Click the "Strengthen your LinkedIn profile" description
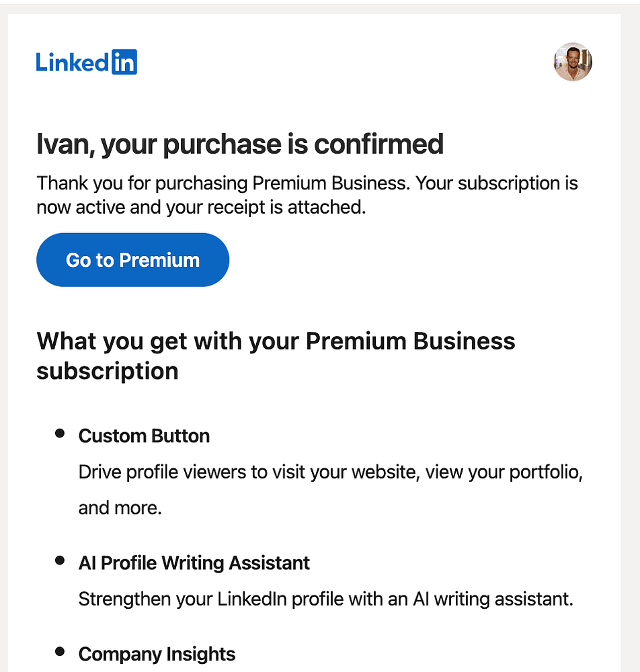 325,599
